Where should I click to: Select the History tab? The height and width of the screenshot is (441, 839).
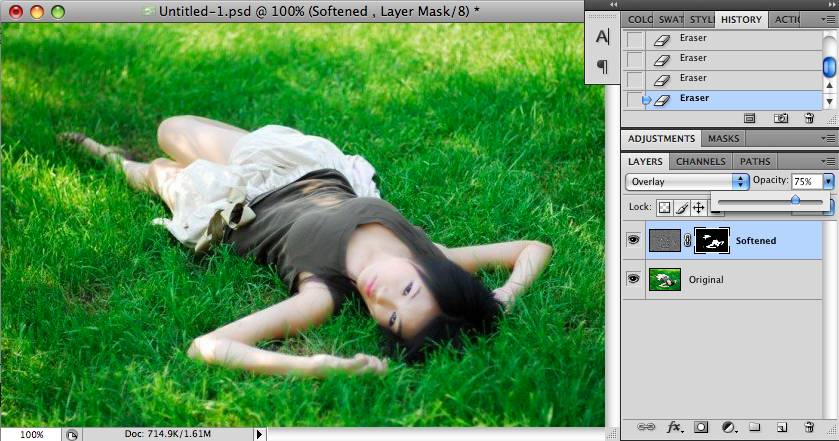pyautogui.click(x=741, y=20)
